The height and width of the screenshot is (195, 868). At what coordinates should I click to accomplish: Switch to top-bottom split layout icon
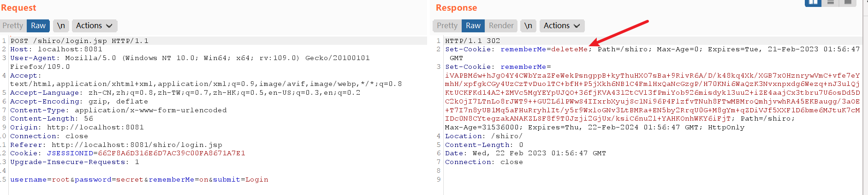click(x=831, y=3)
